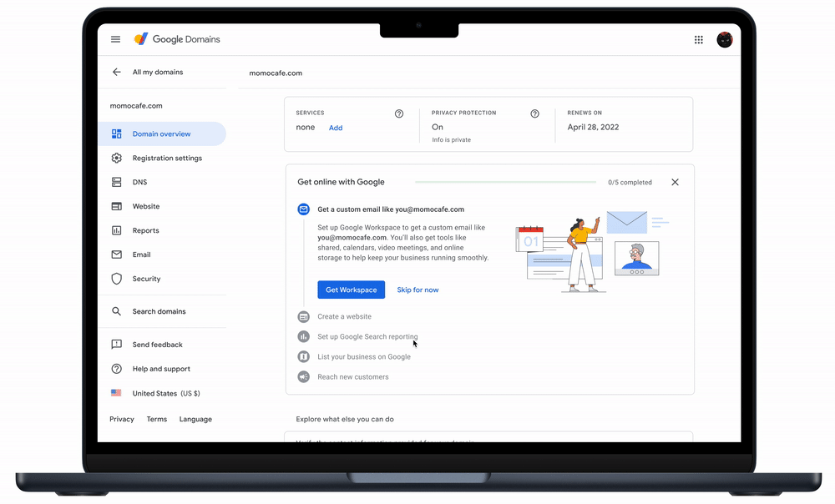Image resolution: width=835 pixels, height=504 pixels.
Task: Expand the Create a website step
Action: click(345, 316)
